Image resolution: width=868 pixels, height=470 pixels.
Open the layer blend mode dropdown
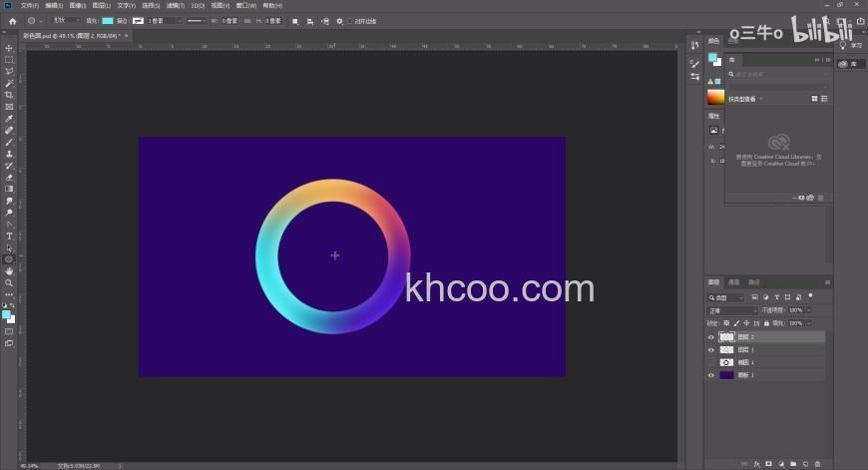point(732,310)
